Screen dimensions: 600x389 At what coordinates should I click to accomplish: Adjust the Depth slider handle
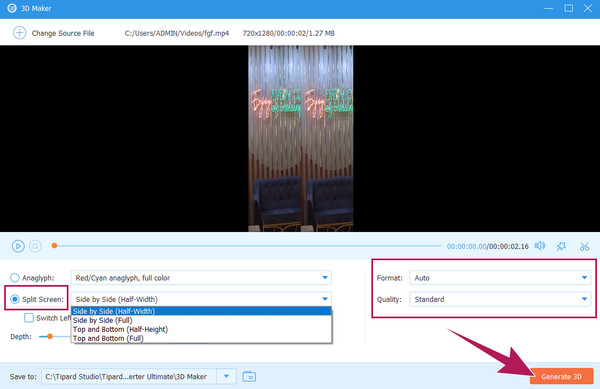coord(49,337)
